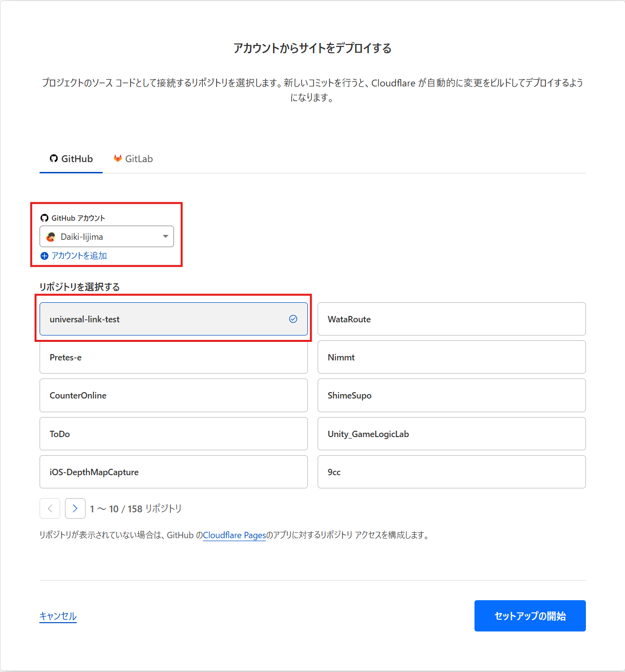Expand account list with the dropdown arrow
Image resolution: width=625 pixels, height=672 pixels.
166,236
